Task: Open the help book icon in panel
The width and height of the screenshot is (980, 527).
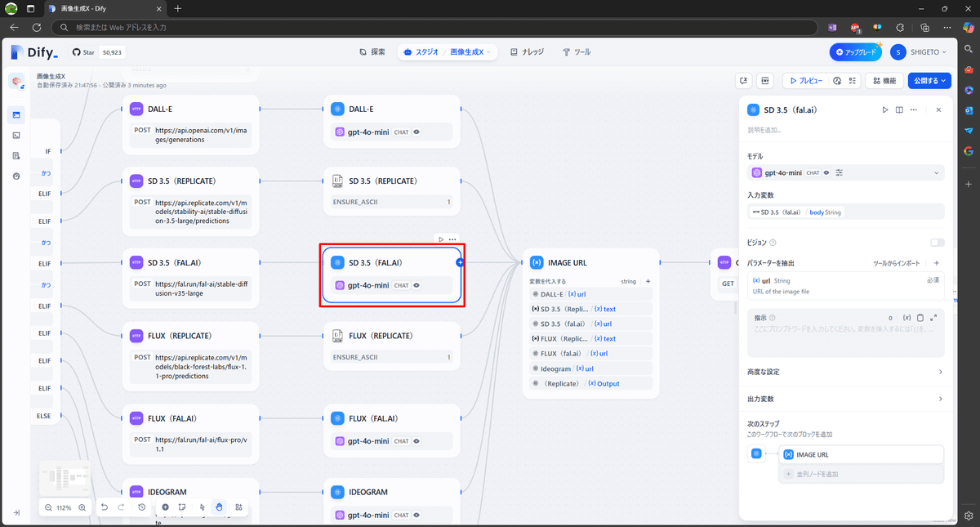Action: 899,109
